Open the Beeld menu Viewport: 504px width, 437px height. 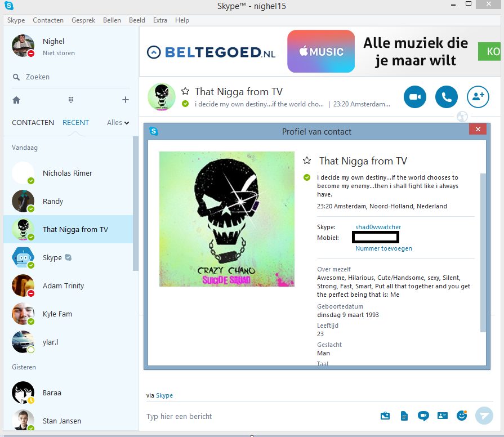pos(137,20)
